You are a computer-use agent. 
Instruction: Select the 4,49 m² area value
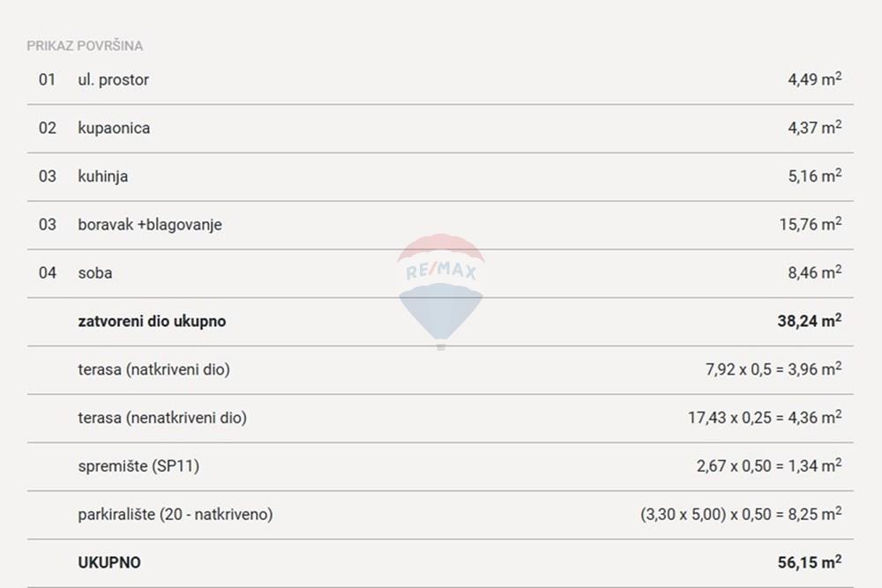(x=814, y=78)
